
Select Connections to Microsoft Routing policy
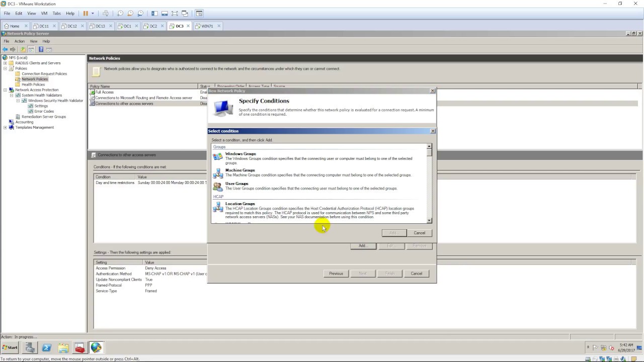pos(143,98)
